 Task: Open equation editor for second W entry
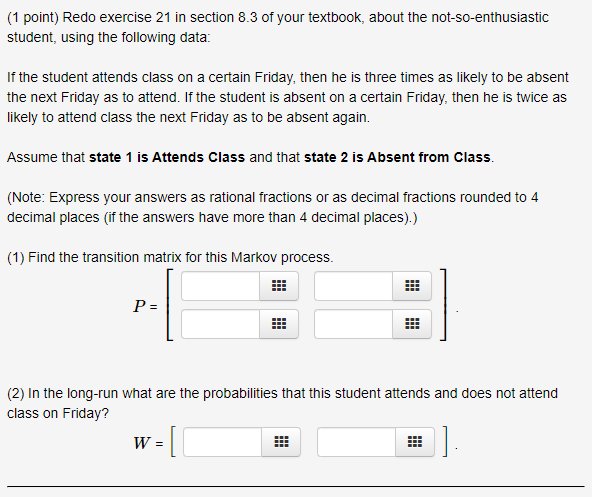(415, 442)
